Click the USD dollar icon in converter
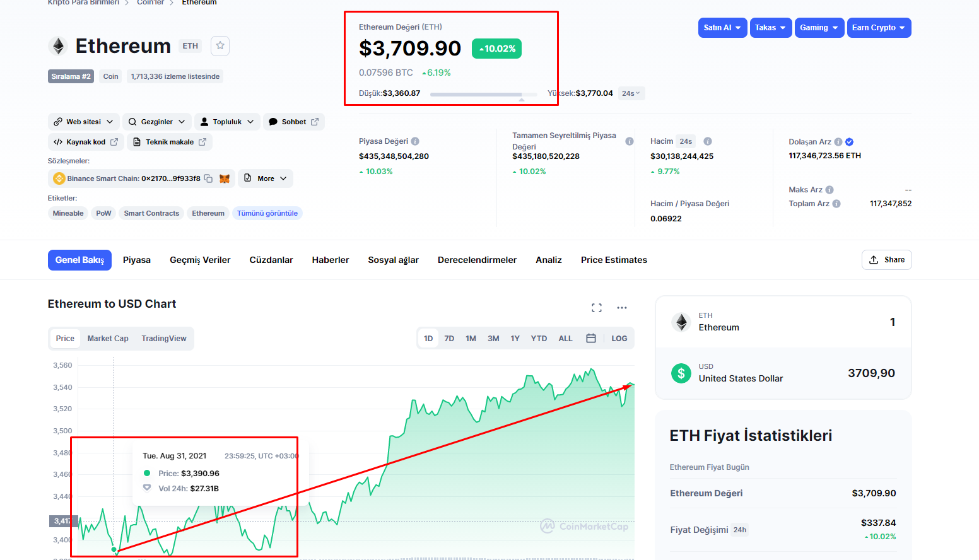Screen dimensions: 979x560 click(681, 373)
